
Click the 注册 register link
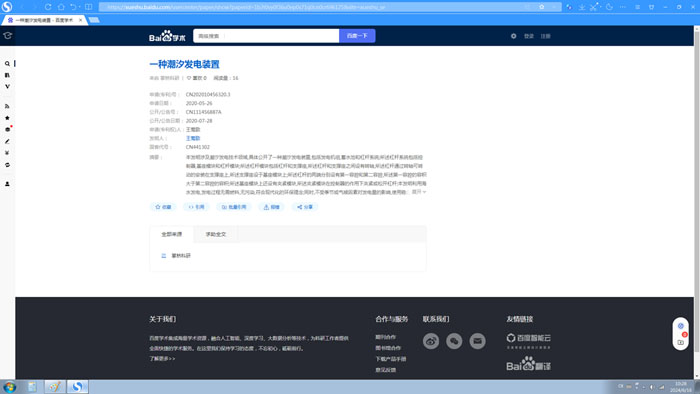(546, 36)
